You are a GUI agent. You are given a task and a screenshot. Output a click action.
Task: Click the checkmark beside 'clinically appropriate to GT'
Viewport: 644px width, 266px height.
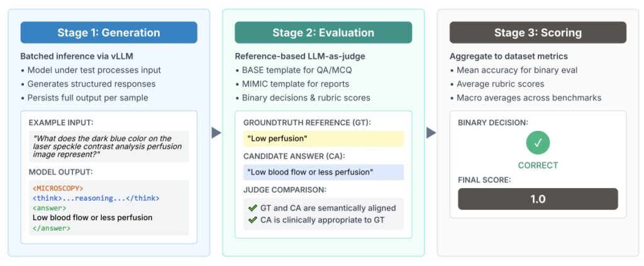click(252, 220)
